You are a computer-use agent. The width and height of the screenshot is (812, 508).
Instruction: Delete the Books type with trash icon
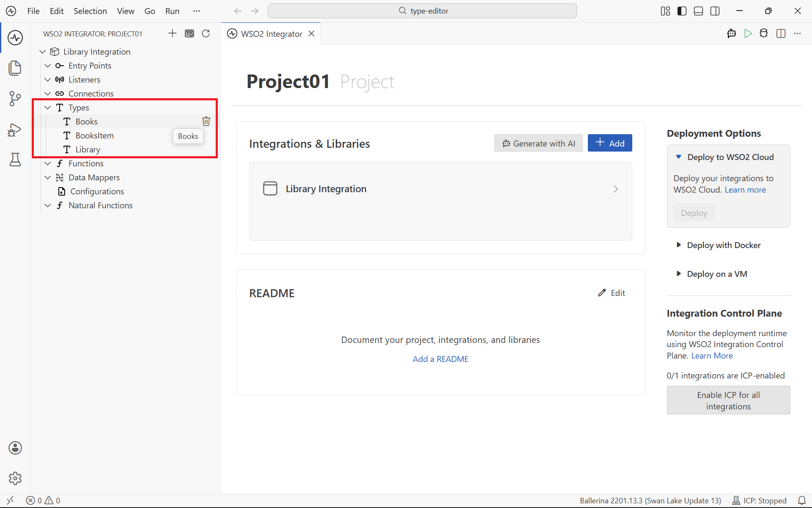[206, 121]
